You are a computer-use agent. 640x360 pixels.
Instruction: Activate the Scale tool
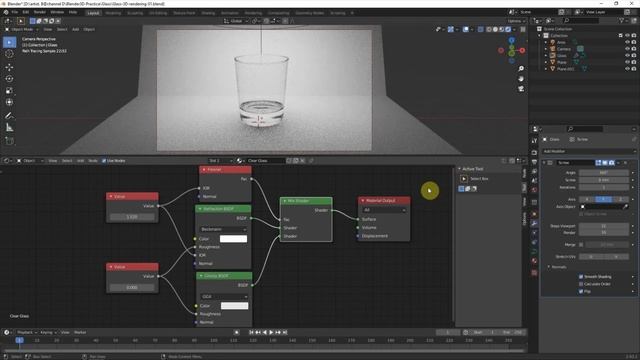(x=9, y=91)
